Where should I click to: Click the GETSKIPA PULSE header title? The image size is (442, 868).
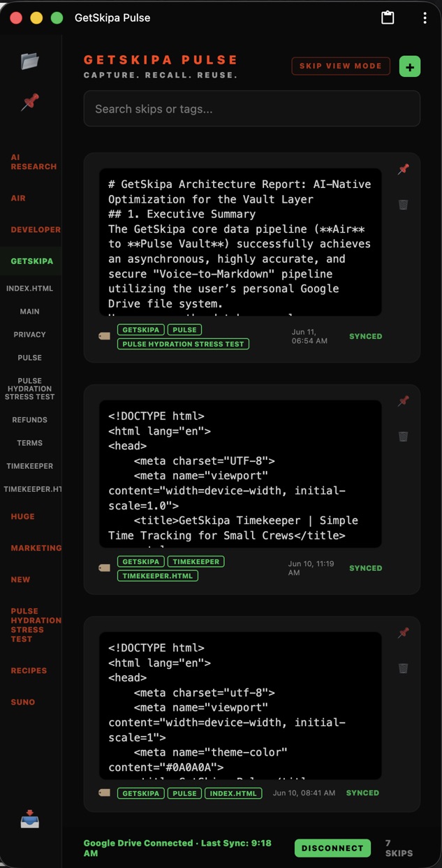(161, 60)
